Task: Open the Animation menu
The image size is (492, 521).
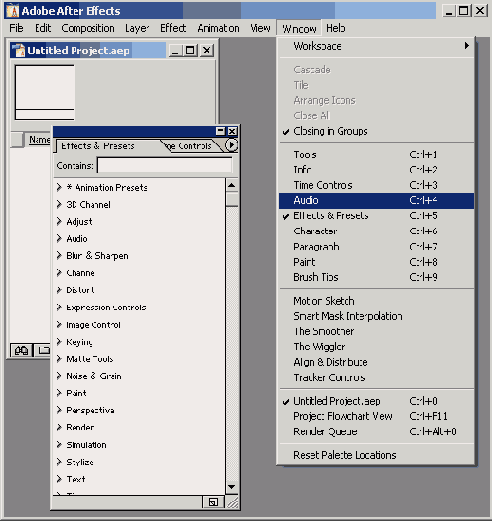Action: [x=218, y=28]
